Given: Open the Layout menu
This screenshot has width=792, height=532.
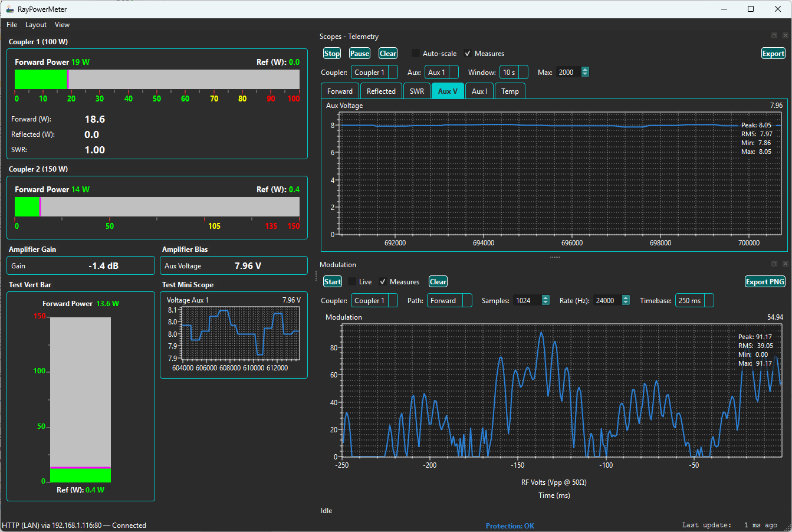Looking at the screenshot, I should point(36,25).
